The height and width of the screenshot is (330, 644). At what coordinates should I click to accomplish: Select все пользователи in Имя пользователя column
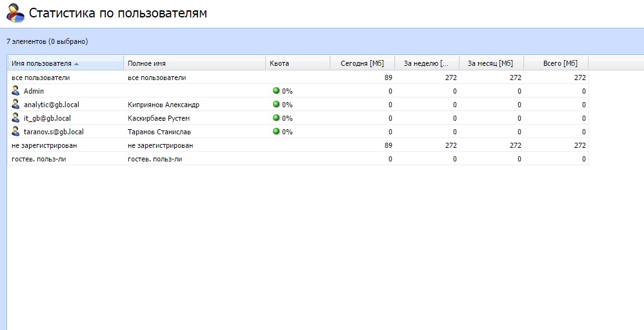point(41,77)
